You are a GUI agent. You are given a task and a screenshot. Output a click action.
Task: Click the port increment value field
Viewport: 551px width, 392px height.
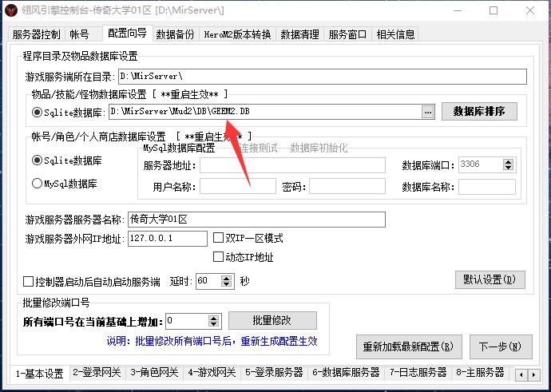pos(187,321)
